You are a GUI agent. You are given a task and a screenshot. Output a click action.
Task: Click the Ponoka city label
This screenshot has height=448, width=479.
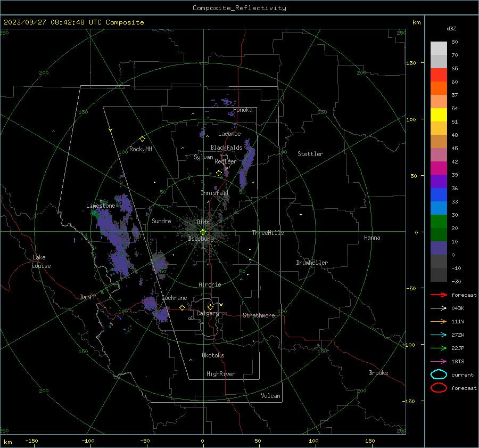pos(243,110)
